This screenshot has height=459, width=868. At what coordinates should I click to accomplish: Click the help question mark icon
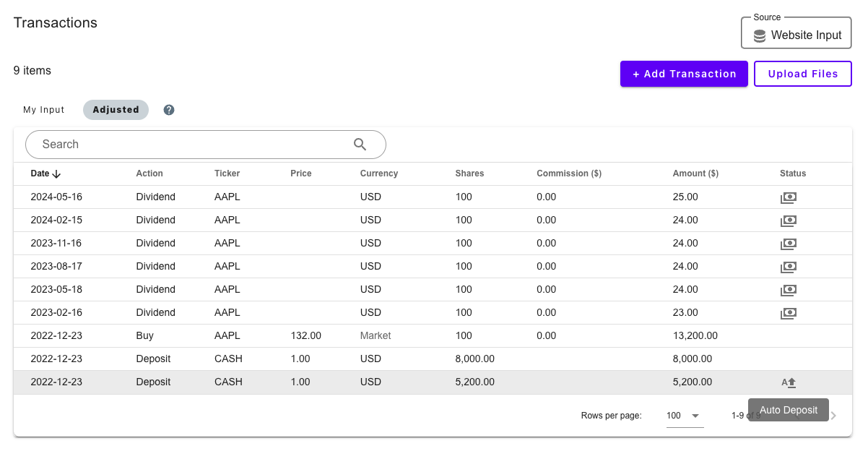tap(169, 110)
